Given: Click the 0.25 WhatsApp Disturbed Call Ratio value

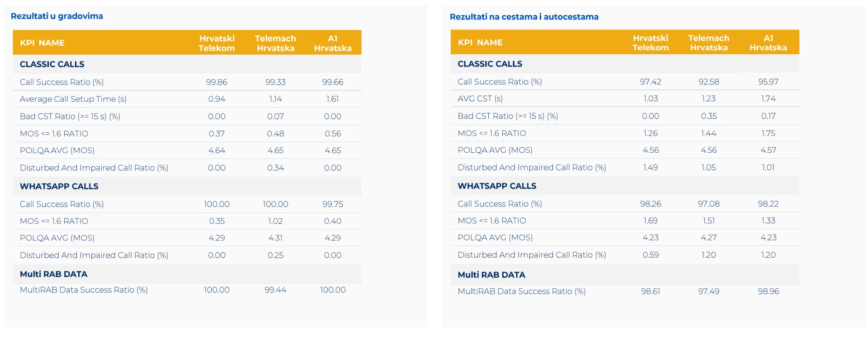Looking at the screenshot, I should tap(275, 255).
